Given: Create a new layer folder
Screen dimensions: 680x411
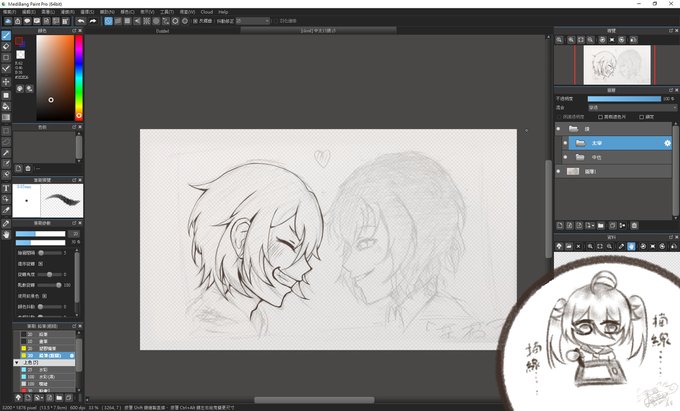Looking at the screenshot, I should click(x=601, y=225).
